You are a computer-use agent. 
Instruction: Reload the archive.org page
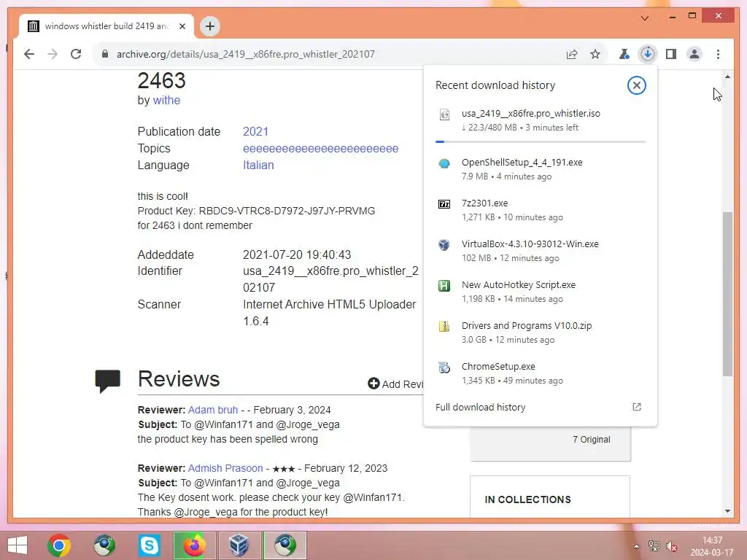76,54
